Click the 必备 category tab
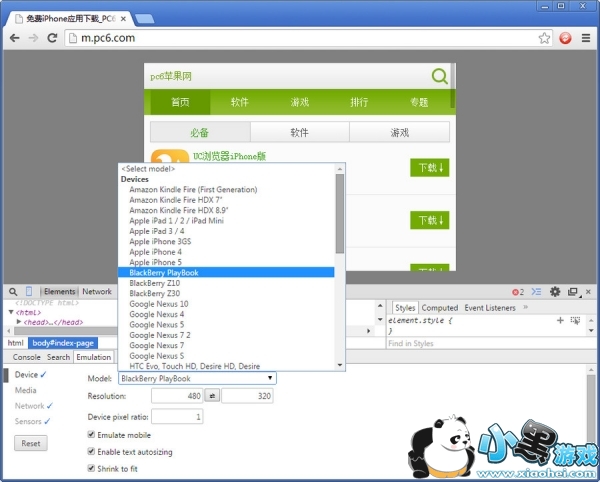Screen dimensions: 600x482 (200, 132)
